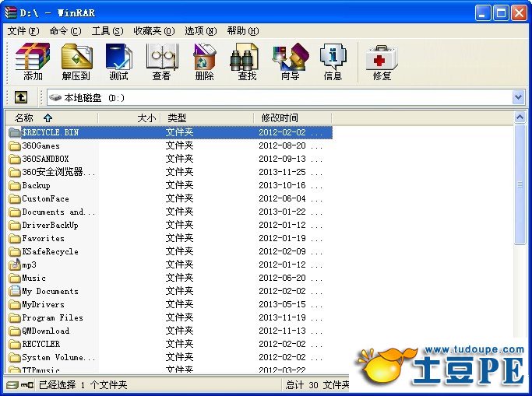Screen dimensions: 532x396
Task: Click the 删除 (Delete) toolbar icon
Action: (x=204, y=61)
